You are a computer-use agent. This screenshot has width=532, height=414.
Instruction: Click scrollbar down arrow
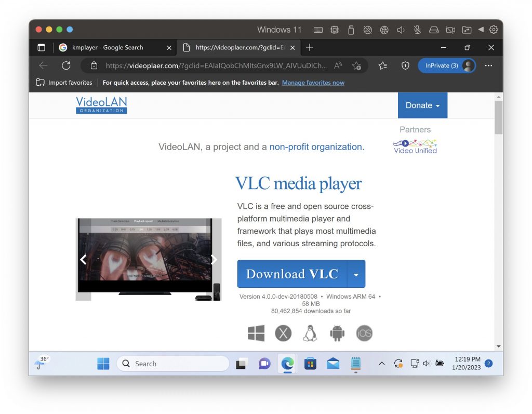[x=498, y=346]
